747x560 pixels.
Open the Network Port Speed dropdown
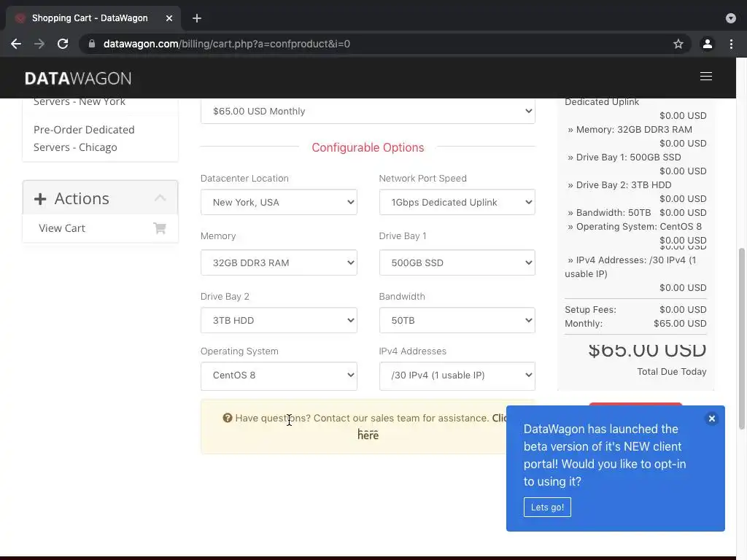[457, 202]
